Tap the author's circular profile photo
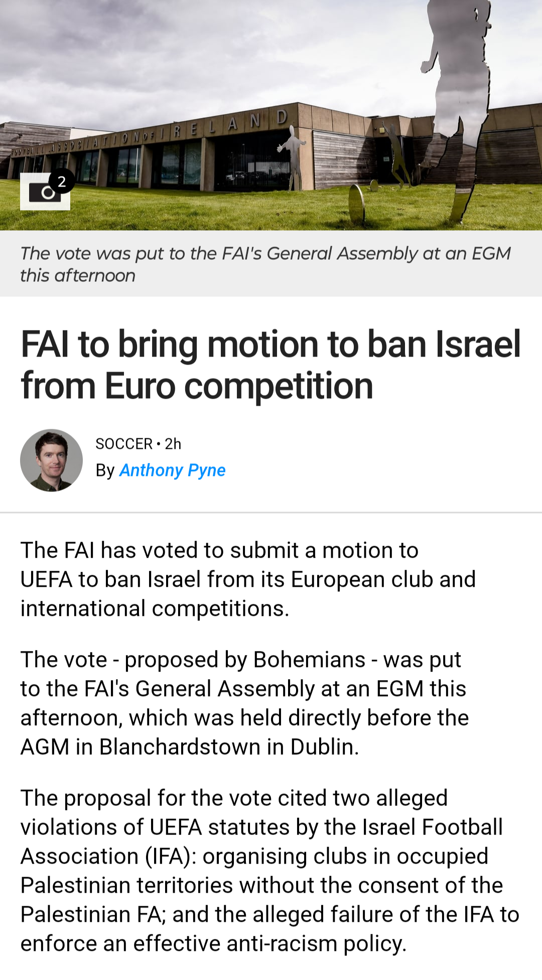Viewport: 542px width, 980px height. tap(51, 460)
